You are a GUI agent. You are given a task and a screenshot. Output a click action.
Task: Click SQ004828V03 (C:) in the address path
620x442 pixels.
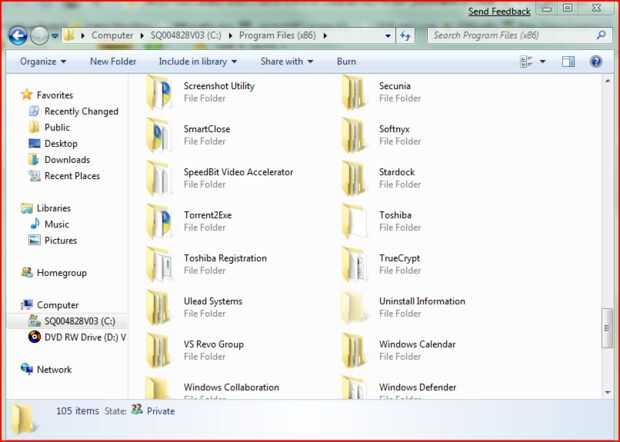point(185,36)
